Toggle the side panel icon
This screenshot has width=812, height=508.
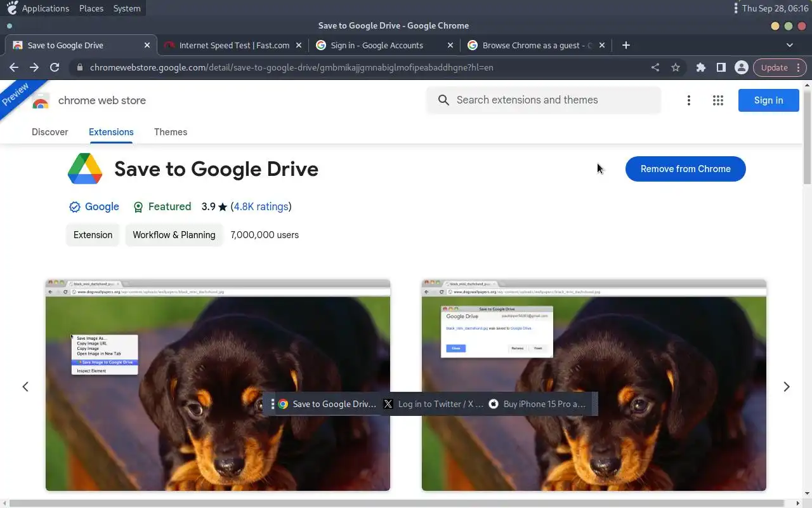pos(721,67)
